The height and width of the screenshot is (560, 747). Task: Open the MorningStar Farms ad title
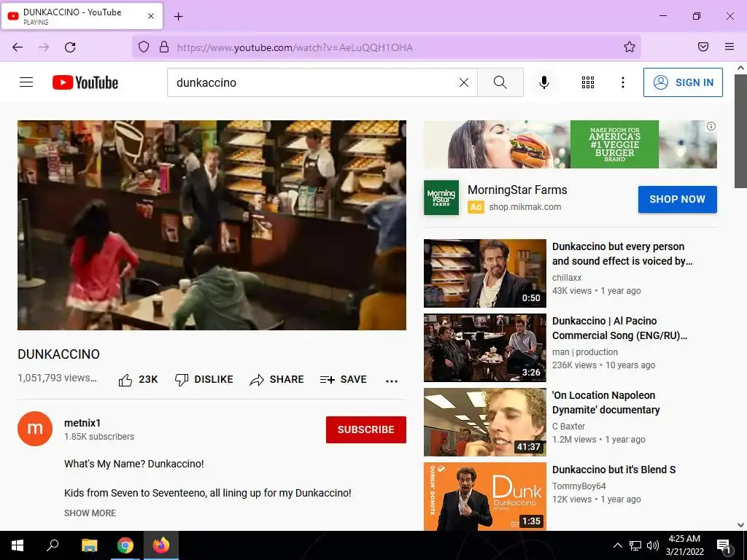click(x=517, y=190)
